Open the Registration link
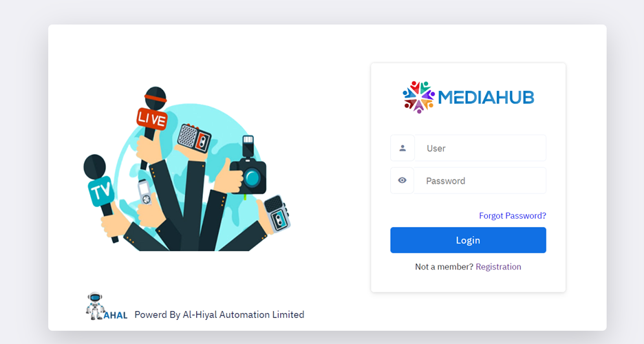This screenshot has height=344, width=644. [x=498, y=267]
